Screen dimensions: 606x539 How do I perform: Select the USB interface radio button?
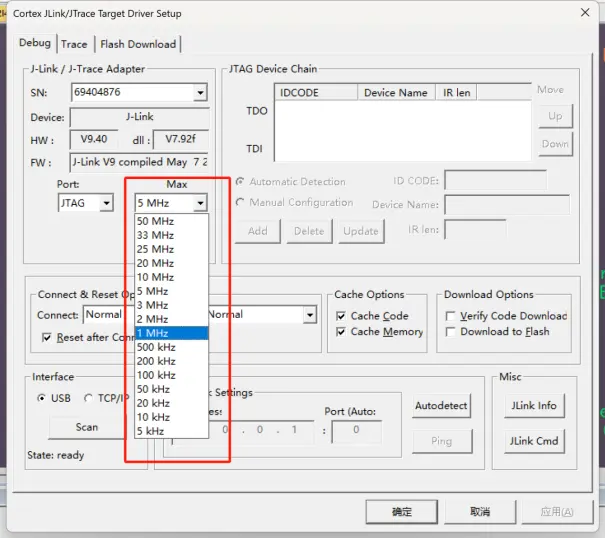click(41, 398)
